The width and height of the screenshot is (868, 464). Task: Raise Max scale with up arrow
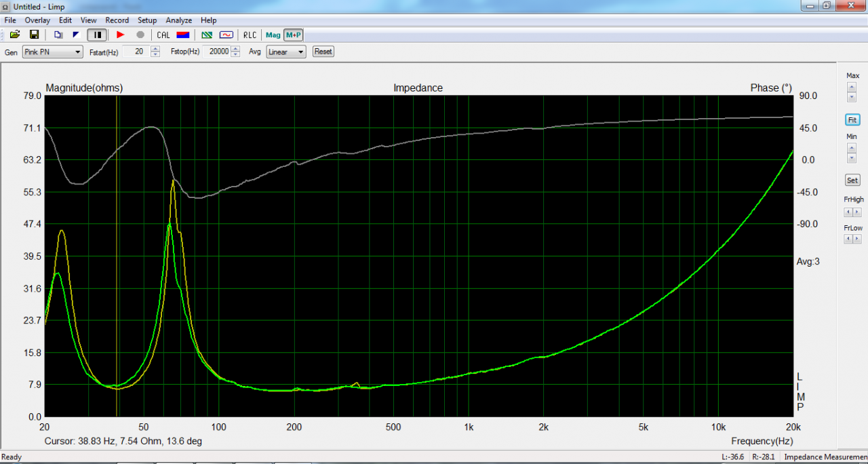852,87
